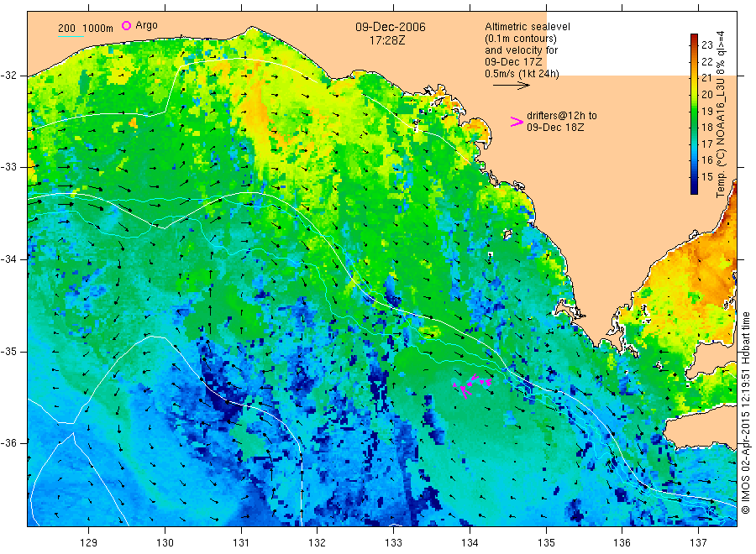756x554 pixels.
Task: Click the longitude label 133
Action: (393, 543)
